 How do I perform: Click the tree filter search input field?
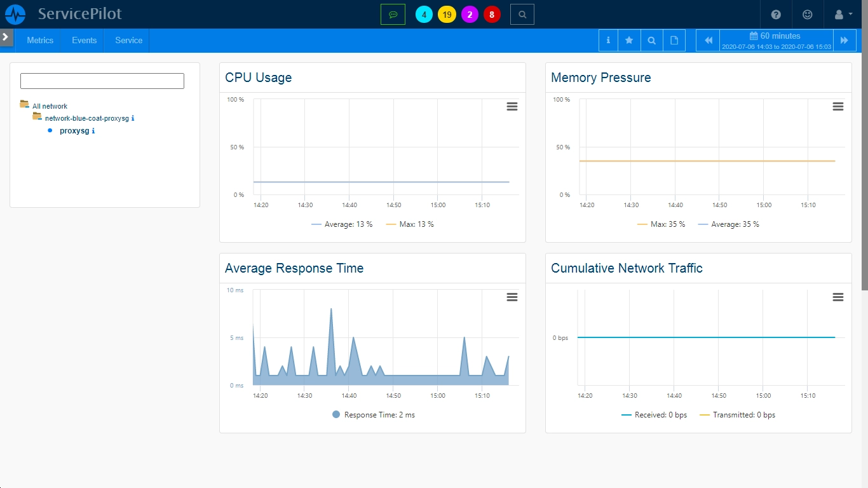point(102,81)
